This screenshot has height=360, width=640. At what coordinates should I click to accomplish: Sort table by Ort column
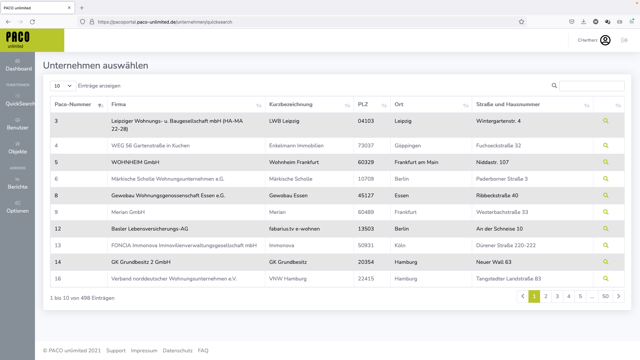pyautogui.click(x=431, y=104)
